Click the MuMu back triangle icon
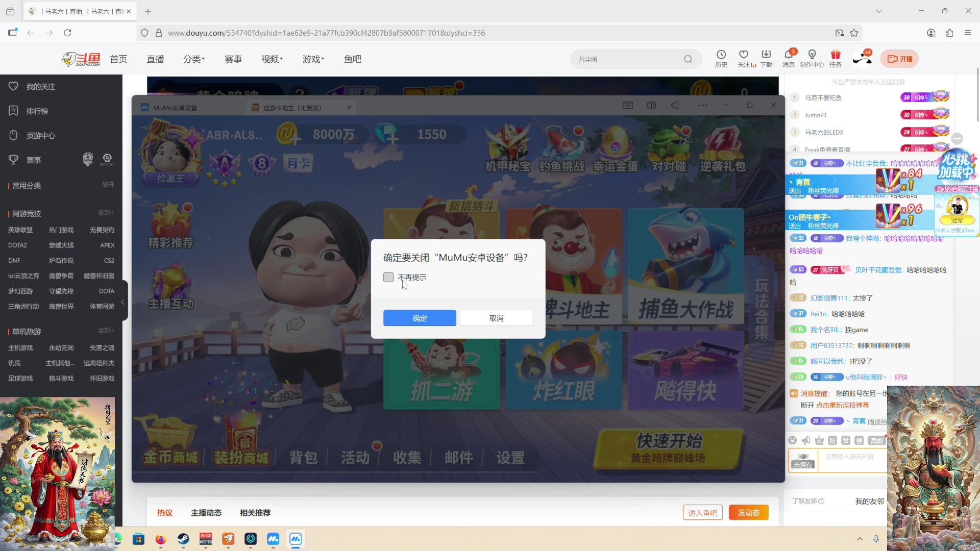The width and height of the screenshot is (980, 551). tap(675, 105)
